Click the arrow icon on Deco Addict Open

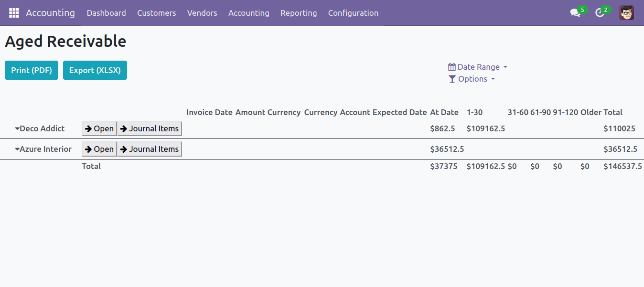88,128
